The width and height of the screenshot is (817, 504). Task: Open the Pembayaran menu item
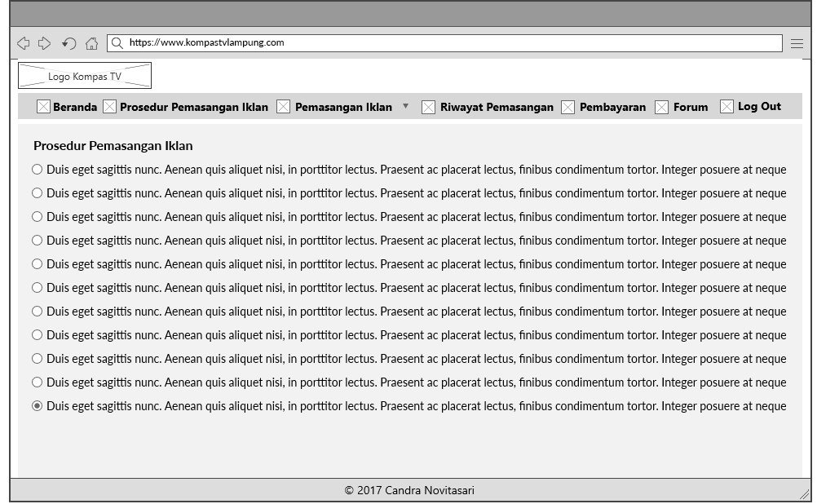pyautogui.click(x=612, y=107)
